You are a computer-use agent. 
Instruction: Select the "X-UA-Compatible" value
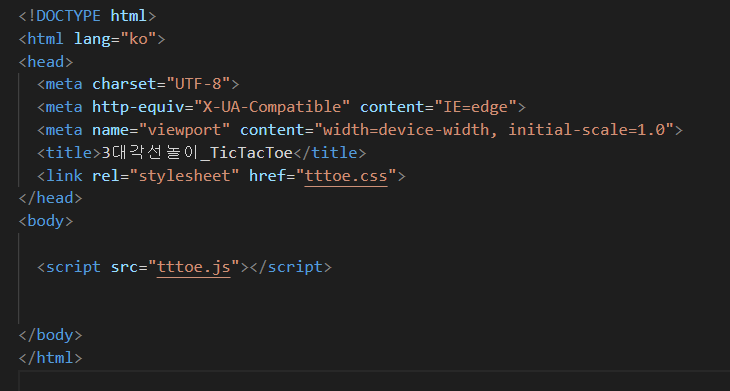272,107
